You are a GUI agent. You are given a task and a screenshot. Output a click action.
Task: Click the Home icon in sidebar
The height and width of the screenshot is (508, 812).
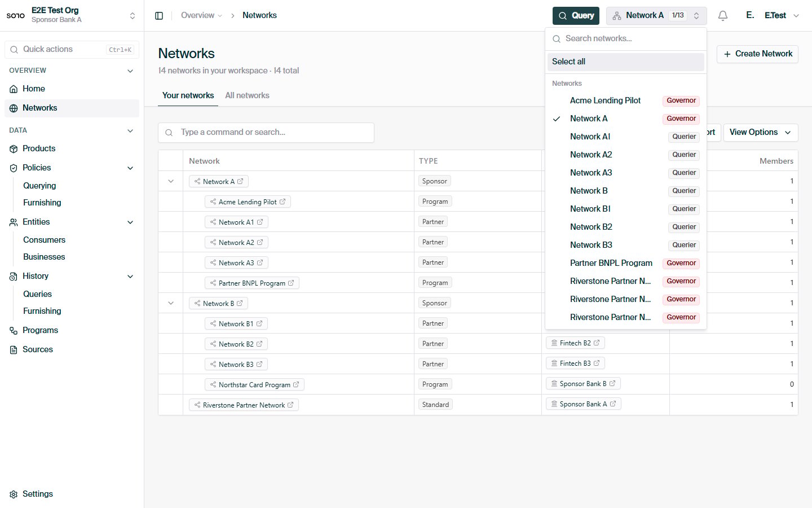point(14,89)
